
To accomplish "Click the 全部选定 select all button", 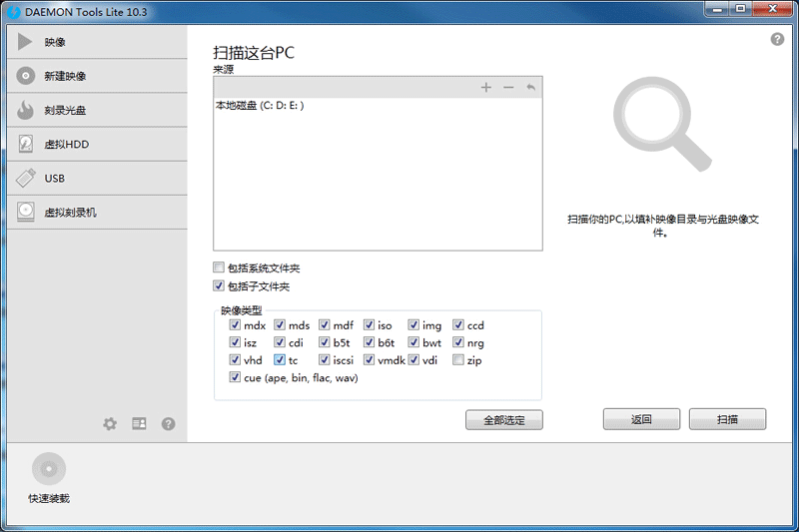I will pyautogui.click(x=504, y=420).
